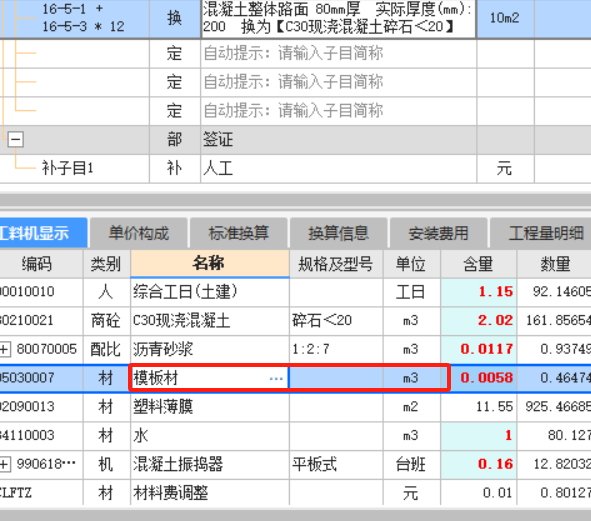Click the 商砼 category cell

click(106, 320)
